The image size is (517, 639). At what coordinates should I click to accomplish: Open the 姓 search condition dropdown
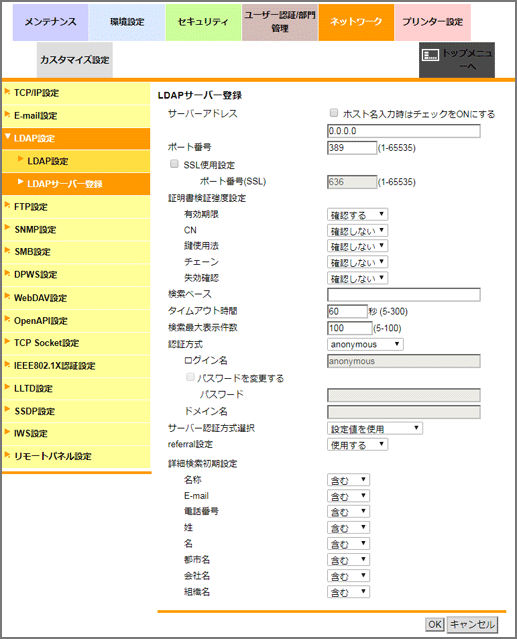pyautogui.click(x=348, y=528)
